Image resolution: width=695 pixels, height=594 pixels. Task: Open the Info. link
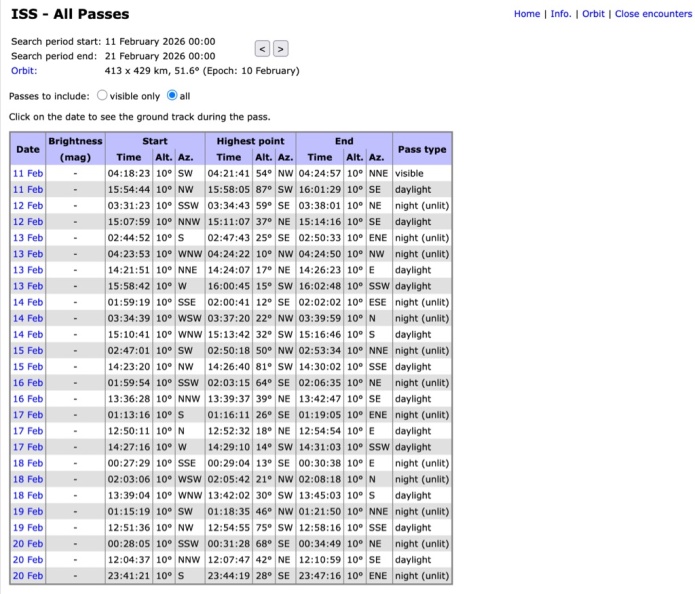click(x=561, y=14)
